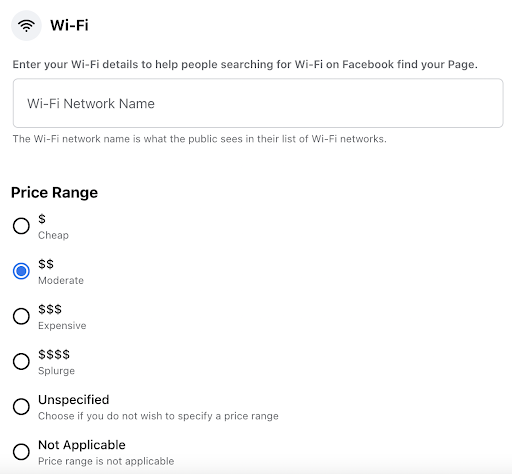Select the Unspecified radio button circle
Screen dimensions: 512x474
(21, 406)
